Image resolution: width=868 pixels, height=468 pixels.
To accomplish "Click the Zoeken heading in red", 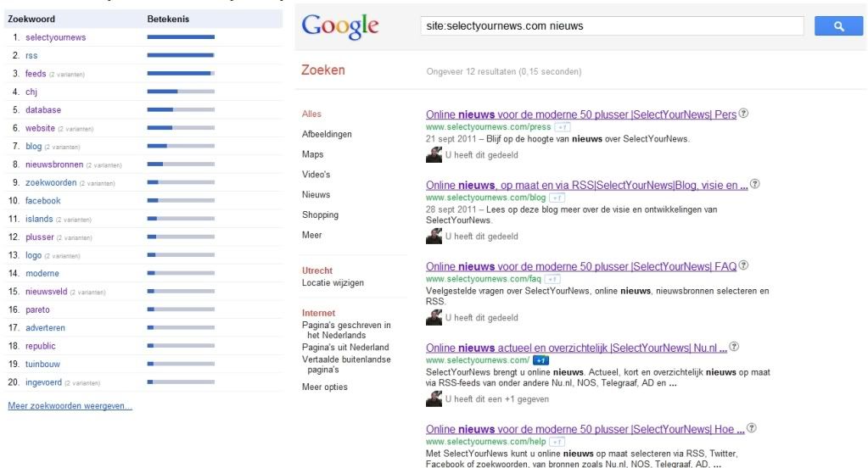I will click(322, 70).
